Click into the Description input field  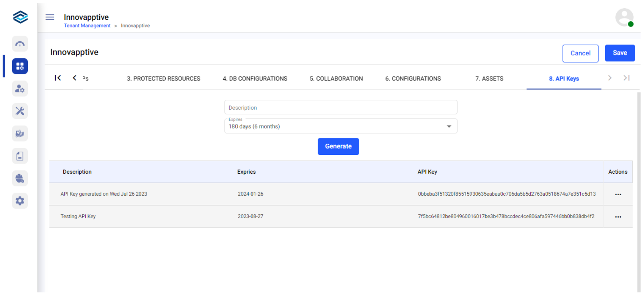pyautogui.click(x=340, y=107)
